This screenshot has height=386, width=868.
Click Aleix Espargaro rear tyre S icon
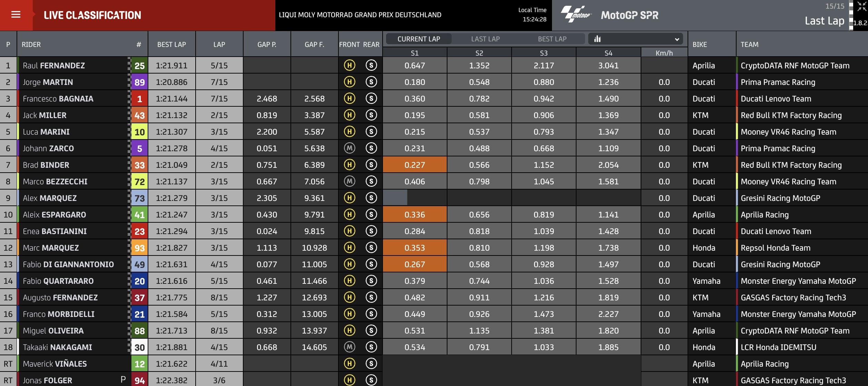[x=371, y=214]
